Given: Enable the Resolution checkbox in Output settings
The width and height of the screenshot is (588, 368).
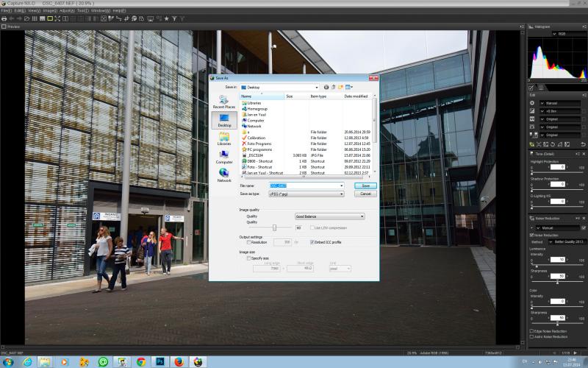Looking at the screenshot, I should [248, 243].
